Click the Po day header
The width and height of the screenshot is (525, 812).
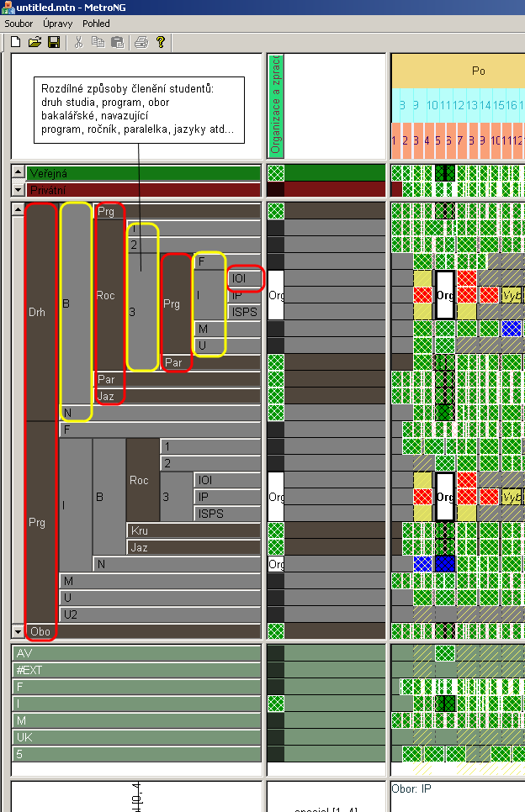[x=478, y=71]
